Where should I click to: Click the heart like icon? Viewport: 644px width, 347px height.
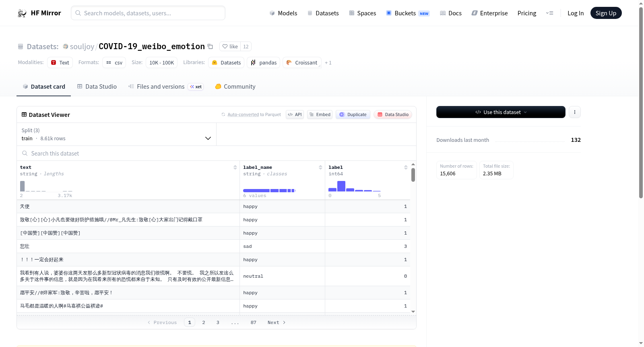pos(225,46)
